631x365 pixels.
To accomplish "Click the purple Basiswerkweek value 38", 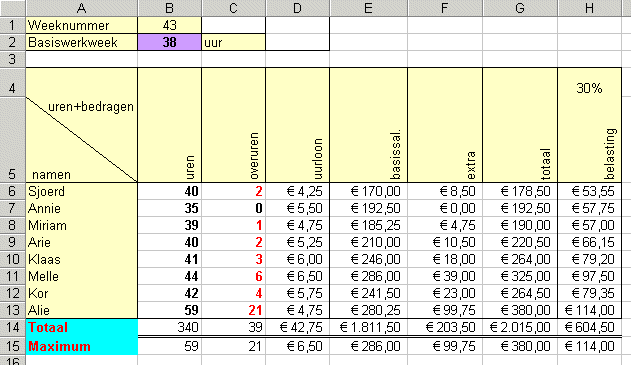I will pos(169,42).
